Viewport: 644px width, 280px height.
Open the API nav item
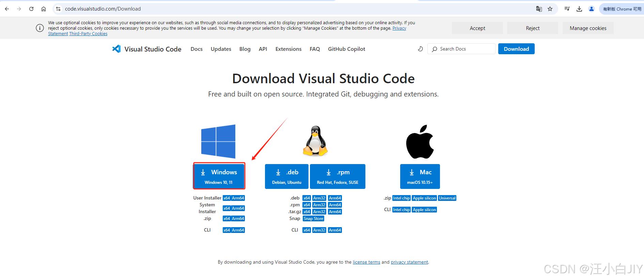coord(263,49)
